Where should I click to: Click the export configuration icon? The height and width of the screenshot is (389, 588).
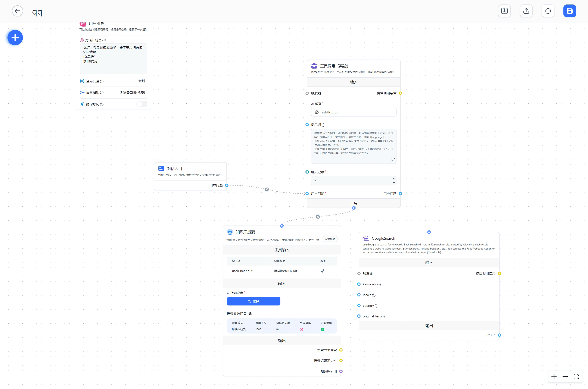(x=526, y=11)
